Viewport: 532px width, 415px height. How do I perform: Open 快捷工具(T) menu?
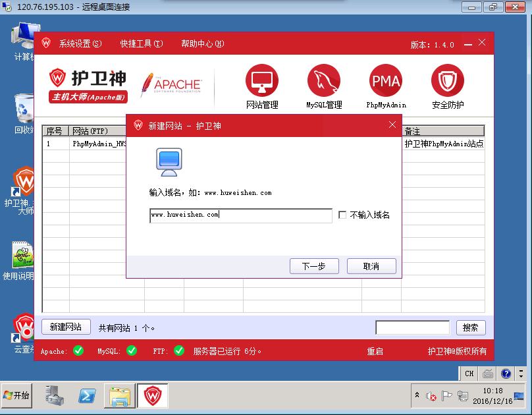pos(142,43)
